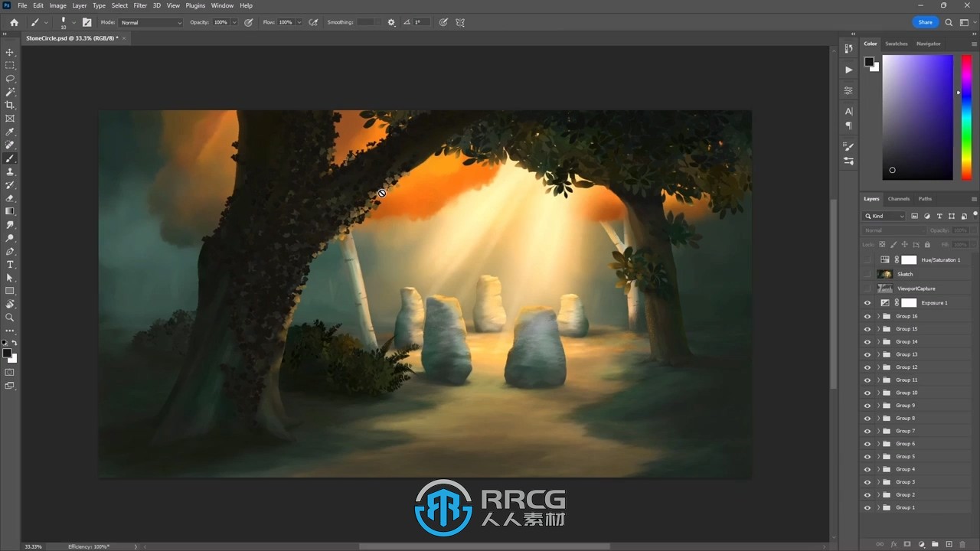
Task: Switch to the Swatches tab
Action: pos(897,44)
